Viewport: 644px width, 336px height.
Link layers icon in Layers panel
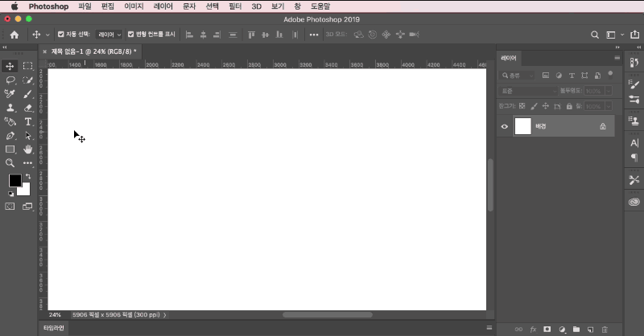click(518, 330)
